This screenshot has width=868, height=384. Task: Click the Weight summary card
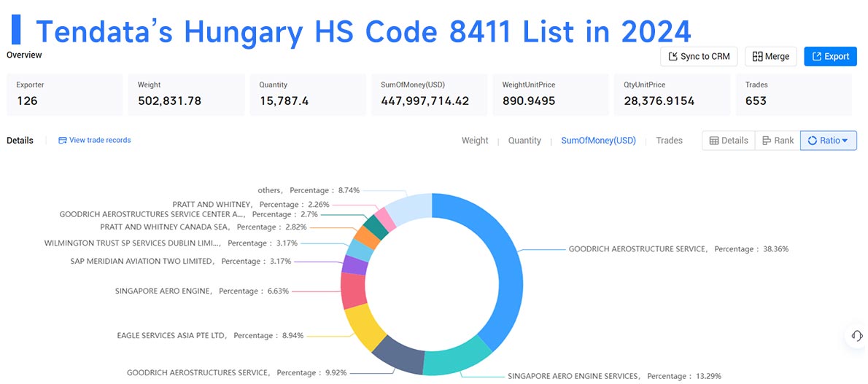(x=186, y=95)
